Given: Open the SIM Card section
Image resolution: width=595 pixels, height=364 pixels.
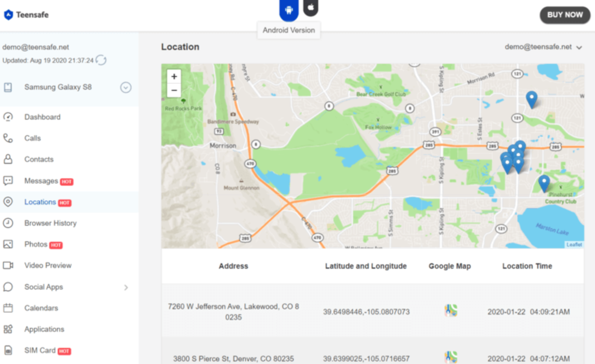Looking at the screenshot, I should pos(40,350).
